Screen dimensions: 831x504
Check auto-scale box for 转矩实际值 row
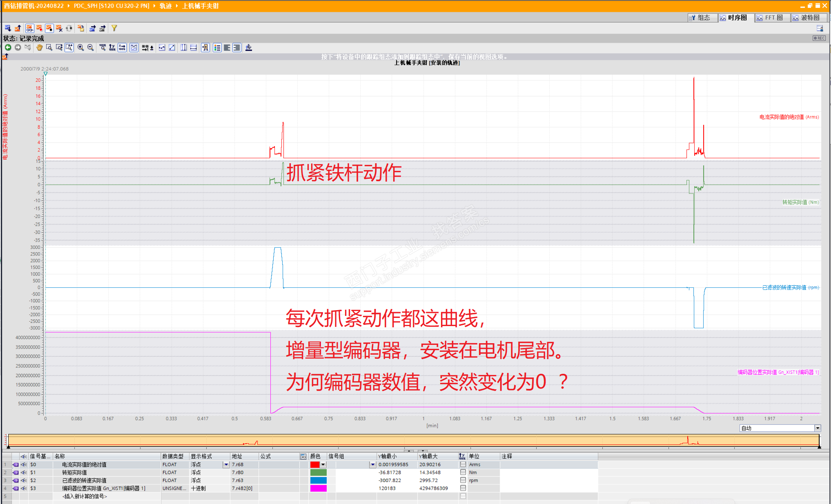click(x=463, y=472)
